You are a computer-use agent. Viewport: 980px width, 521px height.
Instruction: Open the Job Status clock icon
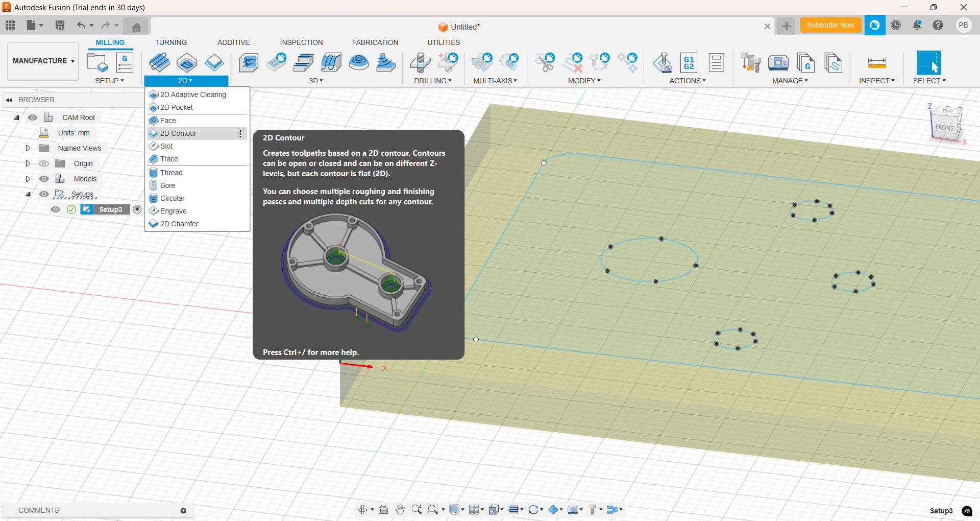pos(896,25)
